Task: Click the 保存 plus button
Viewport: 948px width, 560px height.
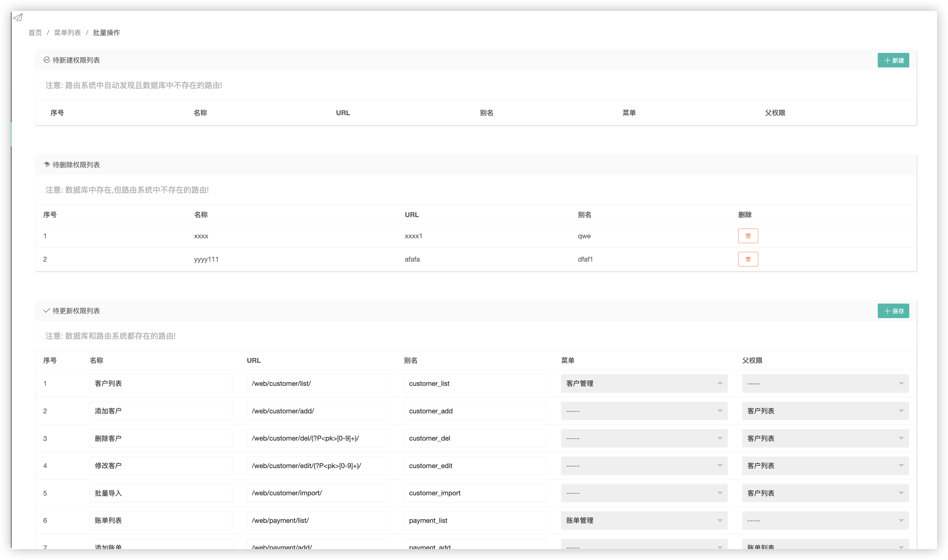Action: (x=893, y=311)
